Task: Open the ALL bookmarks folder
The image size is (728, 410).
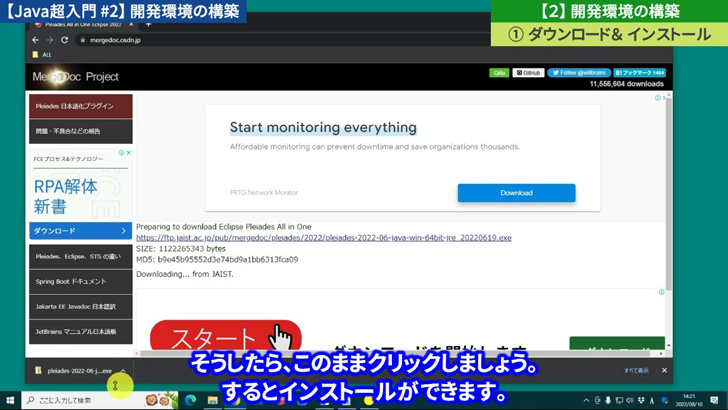Action: (x=42, y=55)
